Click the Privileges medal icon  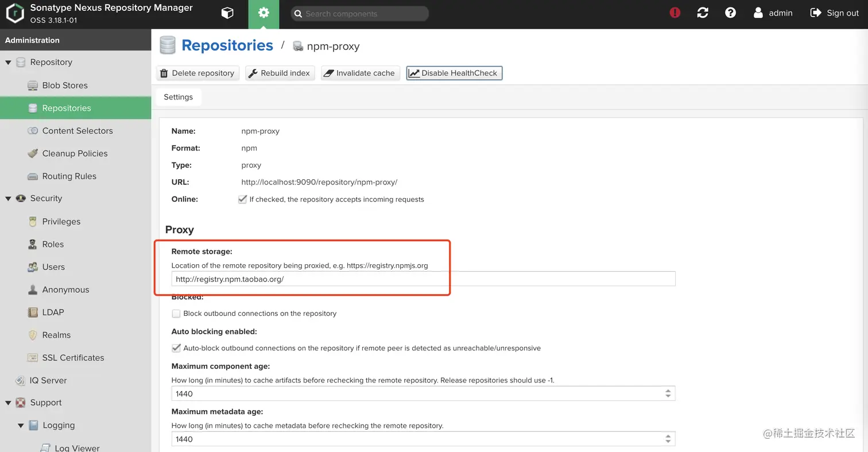pos(33,222)
